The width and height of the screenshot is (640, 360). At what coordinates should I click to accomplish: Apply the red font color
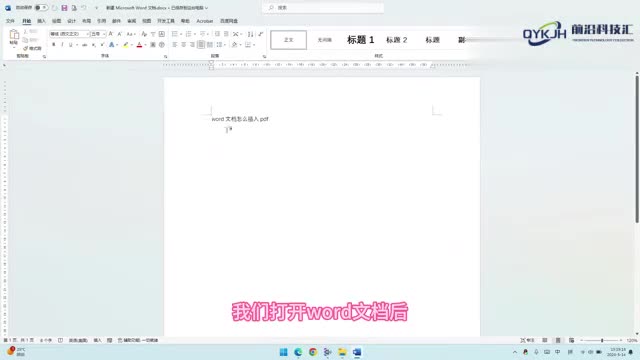tap(139, 44)
